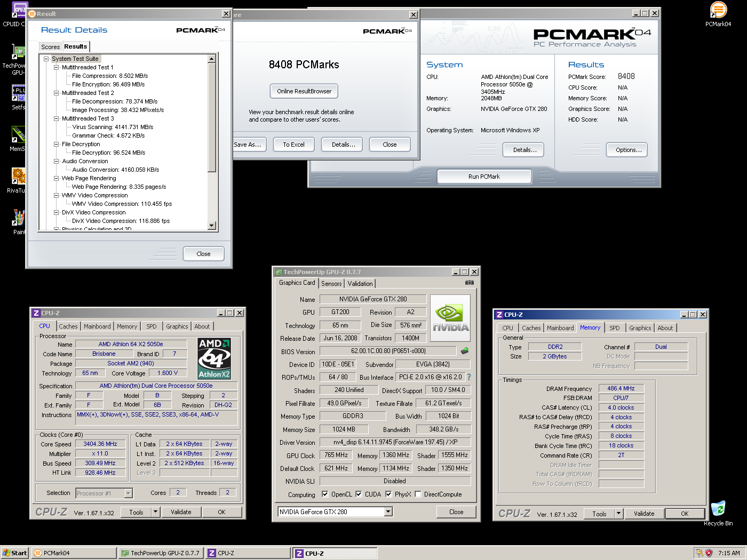Open the Processor #1 selection dropdown
This screenshot has height=560, width=747.
[x=129, y=493]
